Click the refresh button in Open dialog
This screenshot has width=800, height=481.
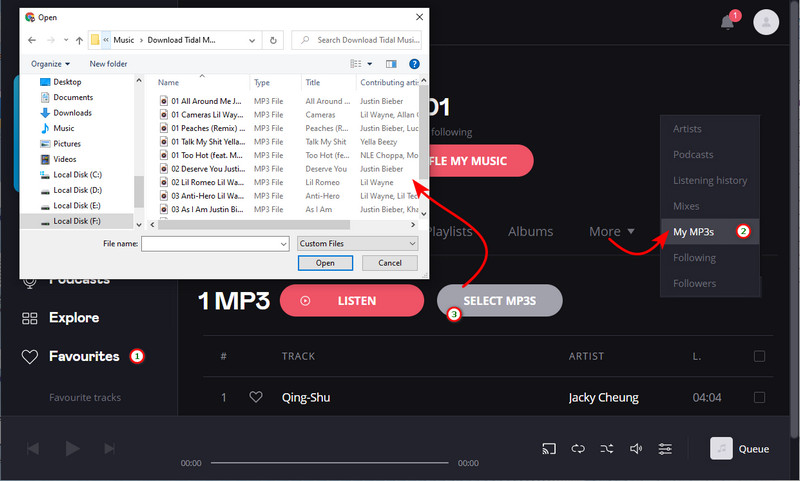point(273,40)
